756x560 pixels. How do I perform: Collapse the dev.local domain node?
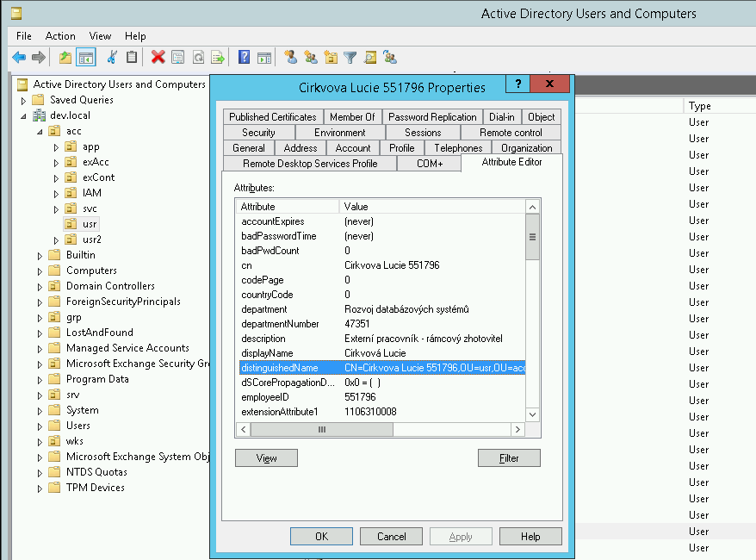click(x=23, y=116)
